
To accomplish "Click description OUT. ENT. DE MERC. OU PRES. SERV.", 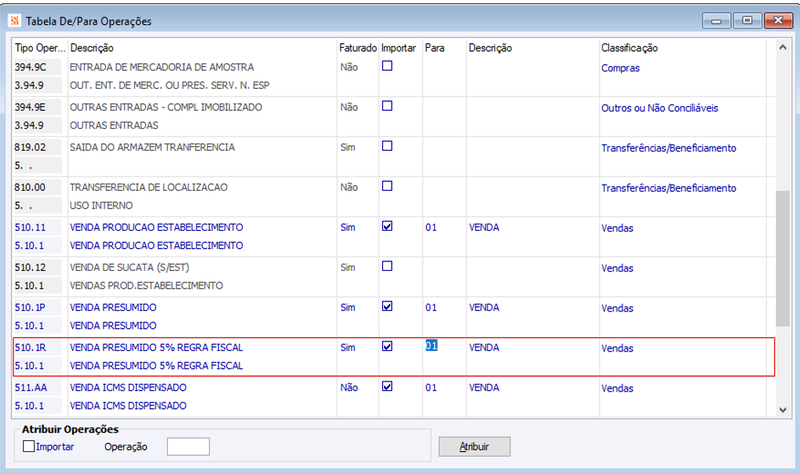I will tap(169, 85).
